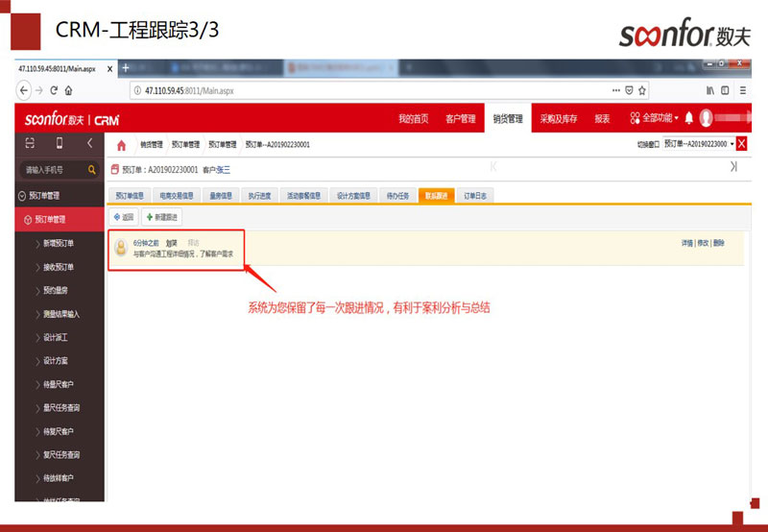768x532 pixels.
Task: Click the notification bell icon
Action: (x=688, y=118)
